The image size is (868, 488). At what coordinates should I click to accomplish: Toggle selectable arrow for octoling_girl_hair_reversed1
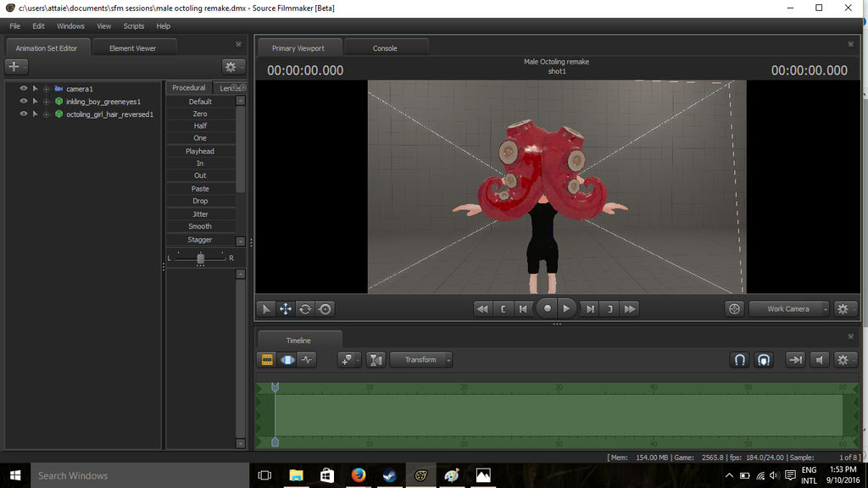click(x=35, y=114)
